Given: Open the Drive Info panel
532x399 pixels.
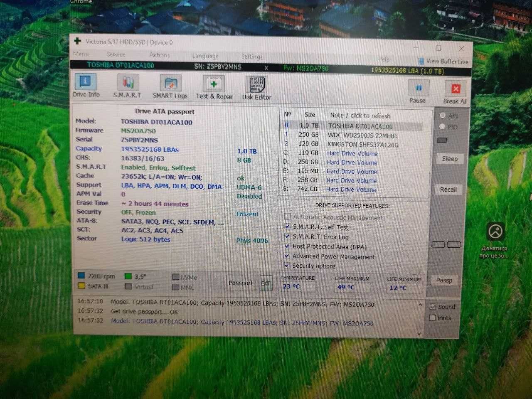Looking at the screenshot, I should [85, 86].
